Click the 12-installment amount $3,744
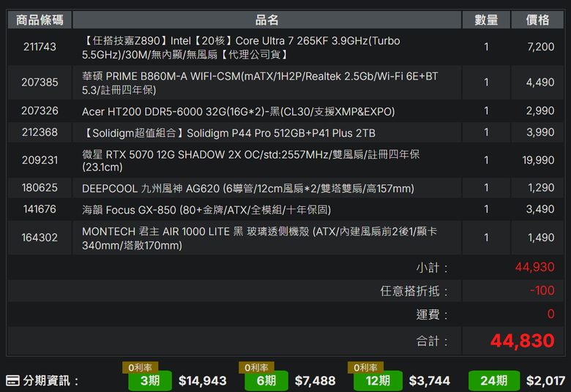 [430, 381]
